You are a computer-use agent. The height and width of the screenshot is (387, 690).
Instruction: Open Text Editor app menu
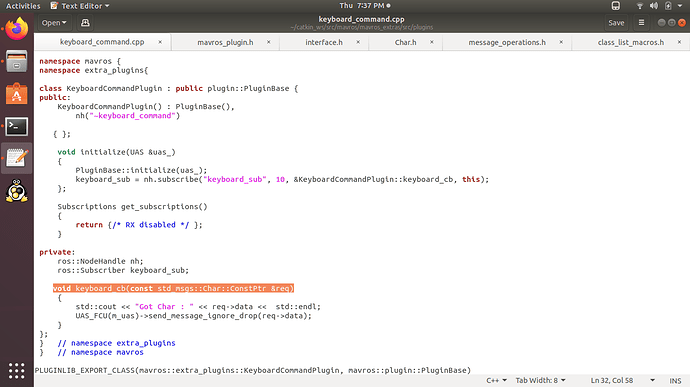79,6
